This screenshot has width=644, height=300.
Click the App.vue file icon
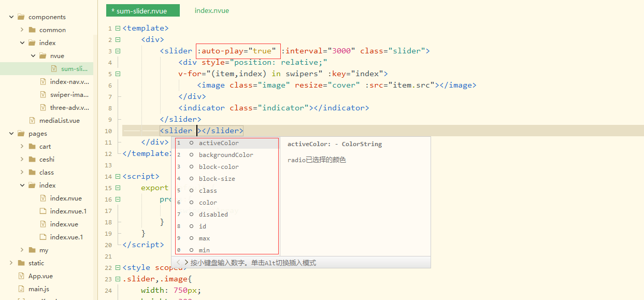click(21, 276)
